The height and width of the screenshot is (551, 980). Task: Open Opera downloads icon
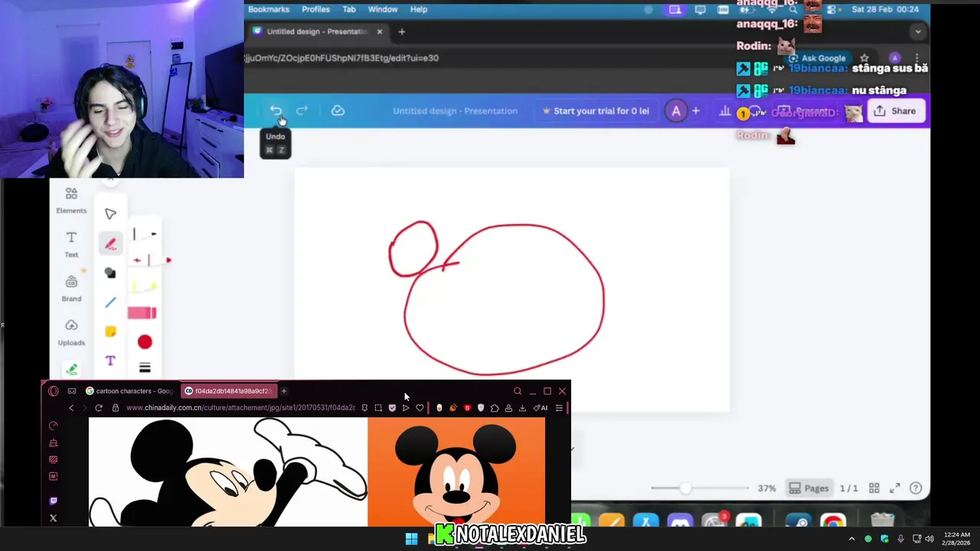(x=522, y=408)
